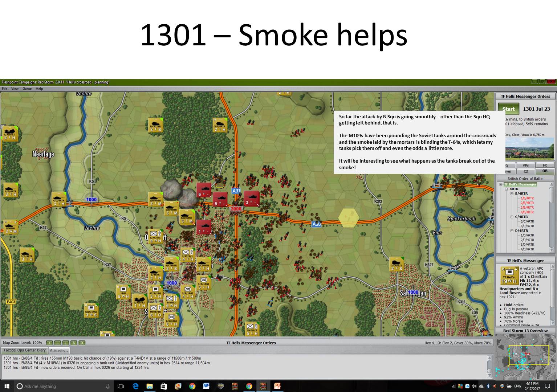Open the C3 tab
This screenshot has height=392, width=557.
coord(526,171)
